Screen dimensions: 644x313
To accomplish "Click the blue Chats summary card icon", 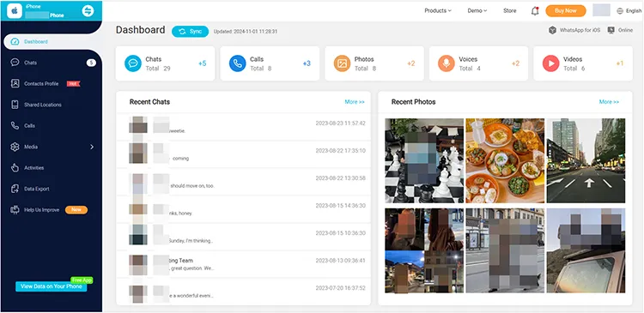I will point(133,63).
